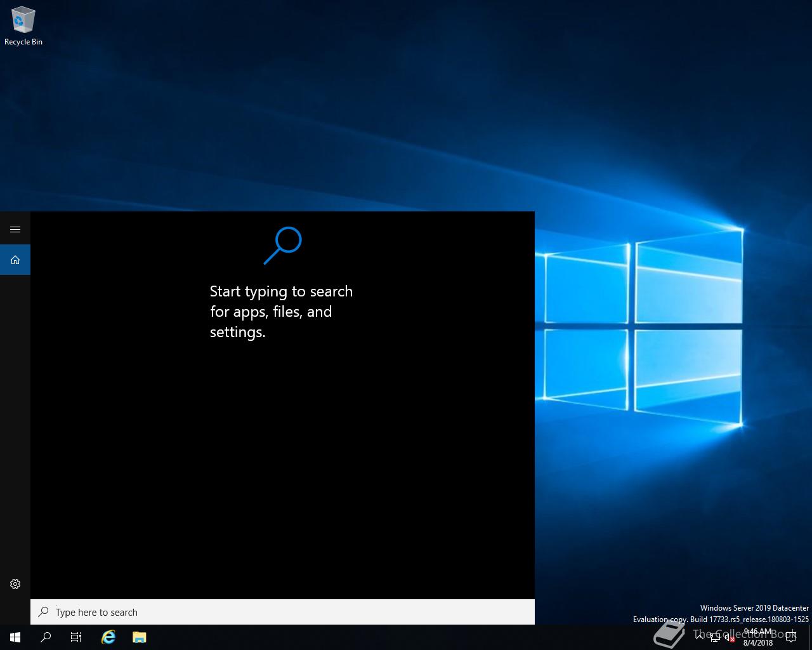Viewport: 812px width, 650px height.
Task: Open the Recycle Bin desktop icon
Action: click(23, 27)
